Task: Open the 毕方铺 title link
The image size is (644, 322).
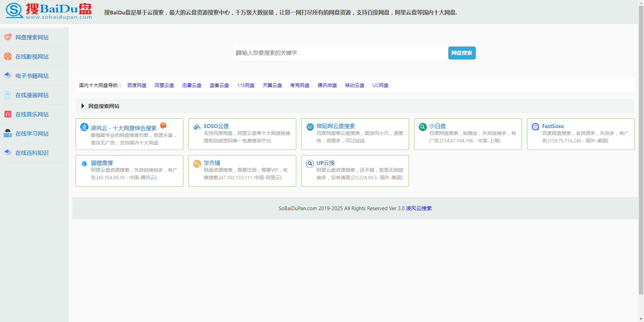Action: pyautogui.click(x=212, y=163)
